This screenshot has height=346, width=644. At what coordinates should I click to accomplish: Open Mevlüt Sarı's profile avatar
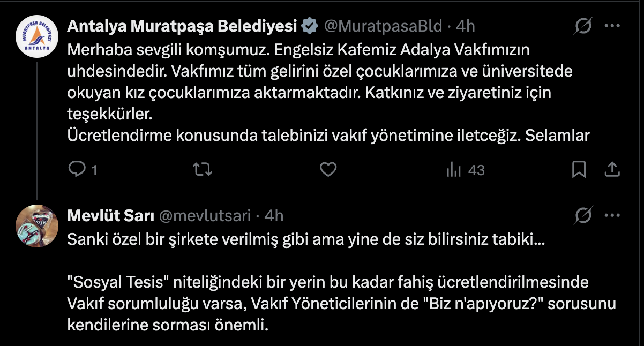[x=36, y=225]
